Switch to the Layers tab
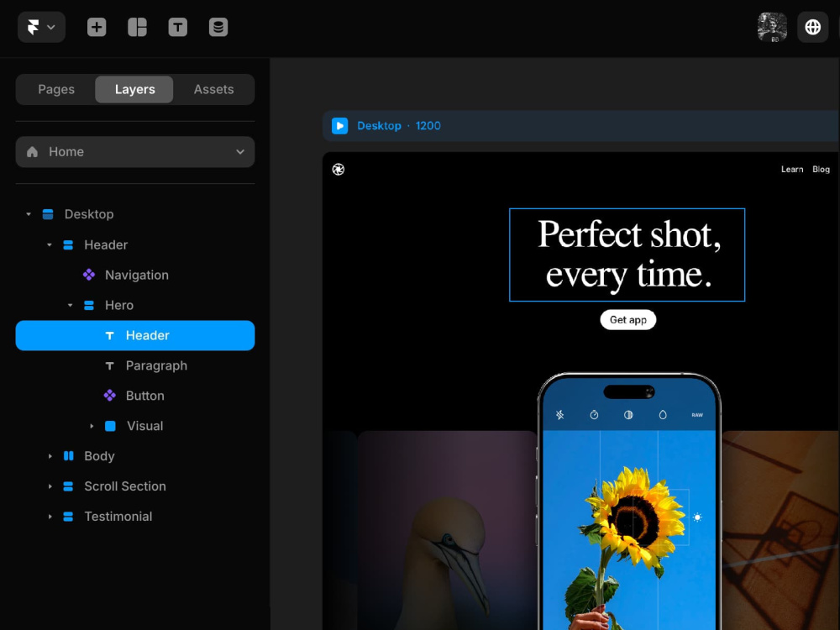The width and height of the screenshot is (840, 630). [134, 90]
